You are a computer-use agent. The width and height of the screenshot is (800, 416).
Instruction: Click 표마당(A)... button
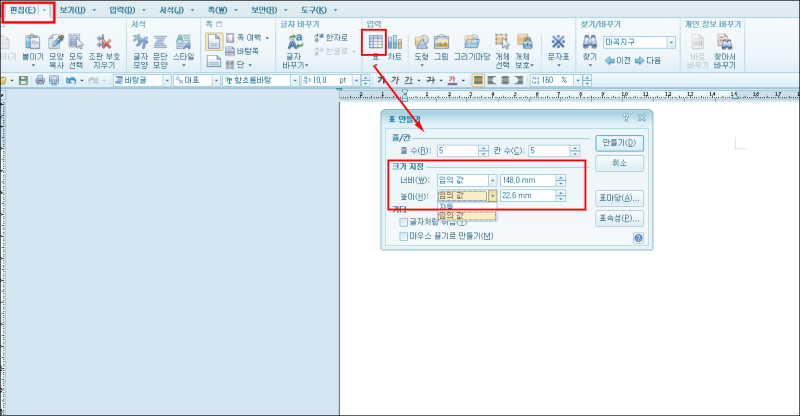click(619, 198)
